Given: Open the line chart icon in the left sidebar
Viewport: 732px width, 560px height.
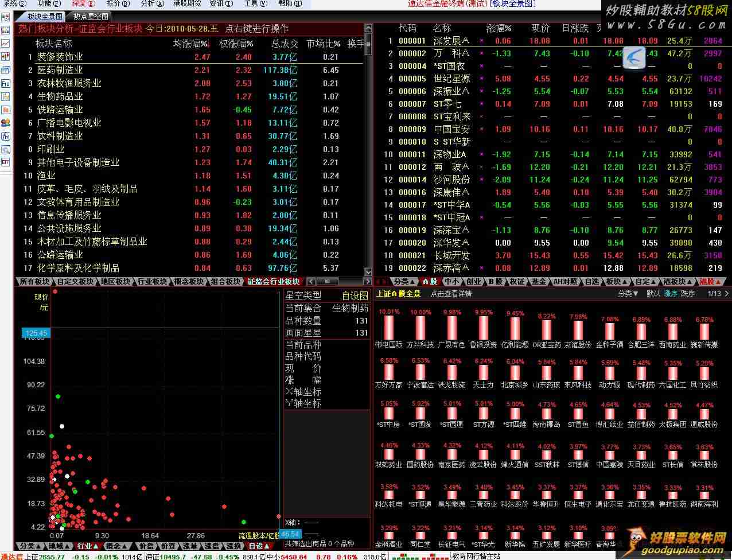Looking at the screenshot, I should [x=6, y=43].
